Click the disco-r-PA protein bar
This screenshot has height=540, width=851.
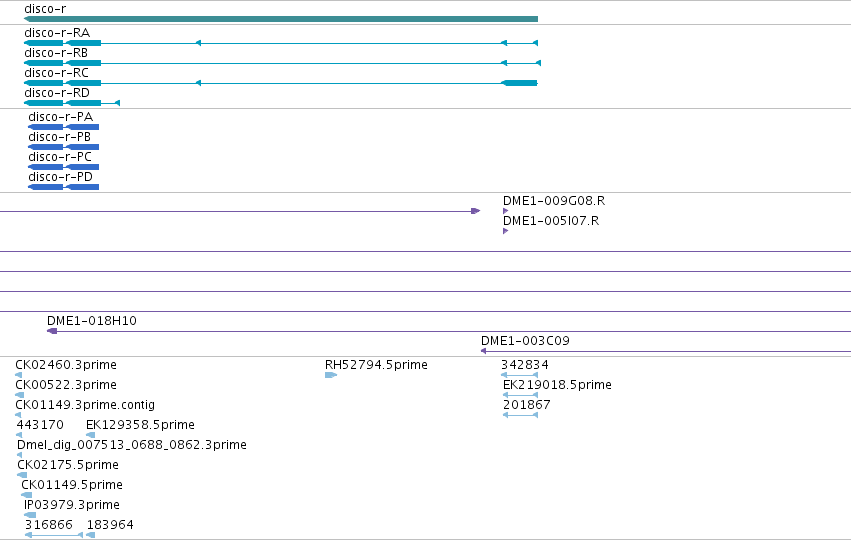[x=63, y=127]
